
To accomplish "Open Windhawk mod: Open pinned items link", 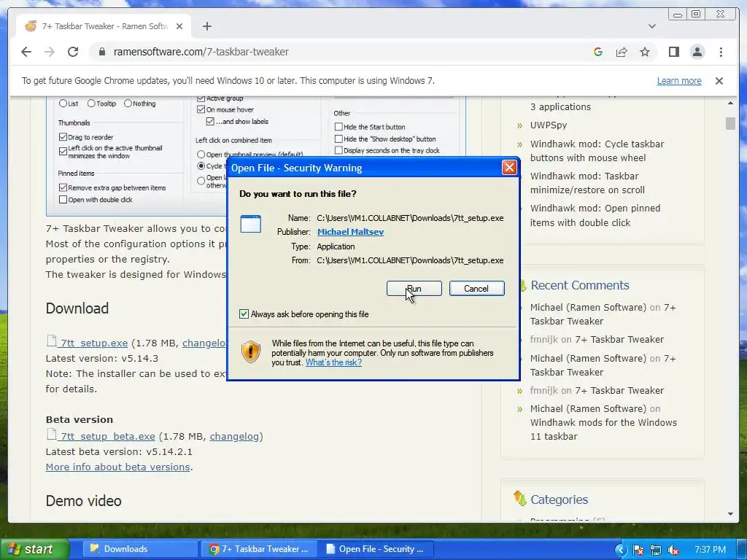I will pos(595,215).
